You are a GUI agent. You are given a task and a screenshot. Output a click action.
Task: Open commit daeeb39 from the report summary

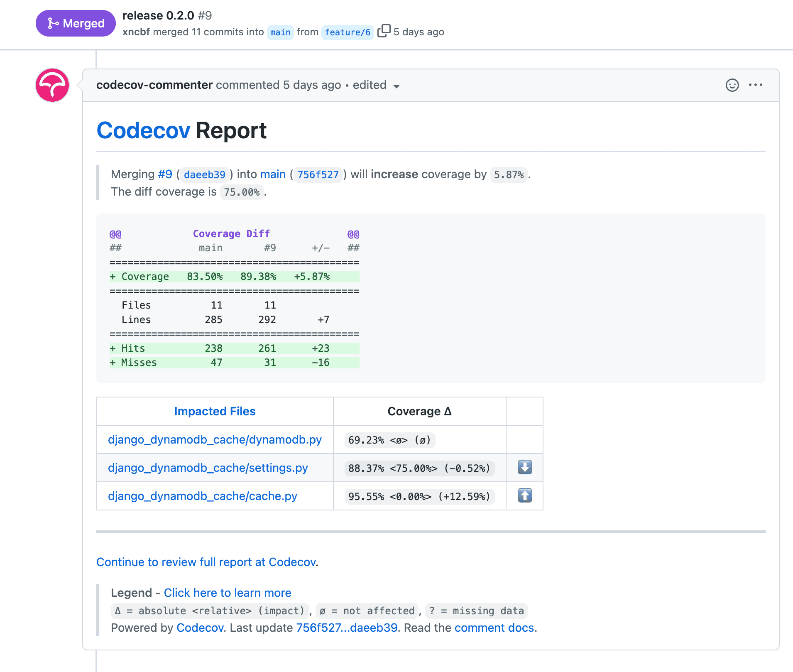pyautogui.click(x=204, y=175)
